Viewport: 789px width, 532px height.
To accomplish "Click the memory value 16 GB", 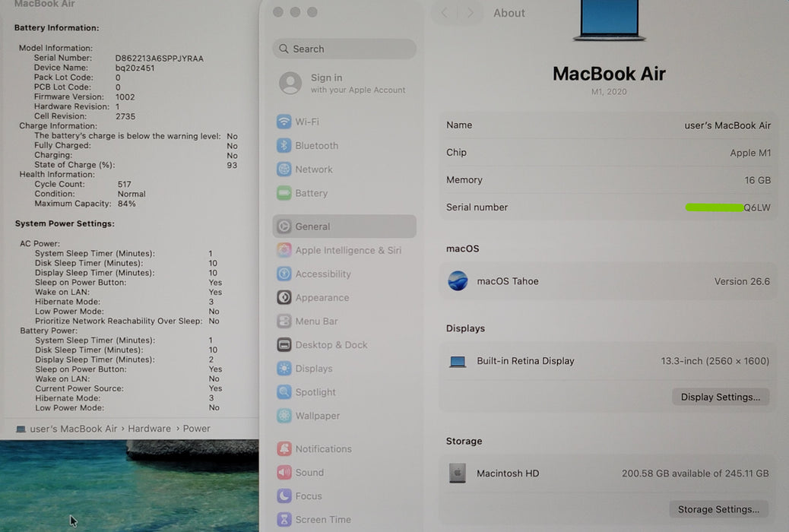I will tap(757, 180).
